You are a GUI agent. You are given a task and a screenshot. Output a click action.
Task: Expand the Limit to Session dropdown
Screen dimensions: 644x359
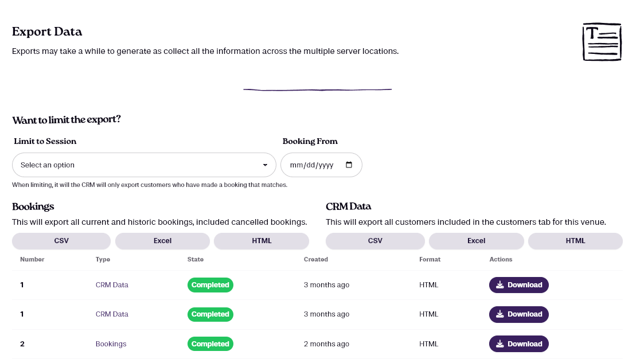pos(144,165)
